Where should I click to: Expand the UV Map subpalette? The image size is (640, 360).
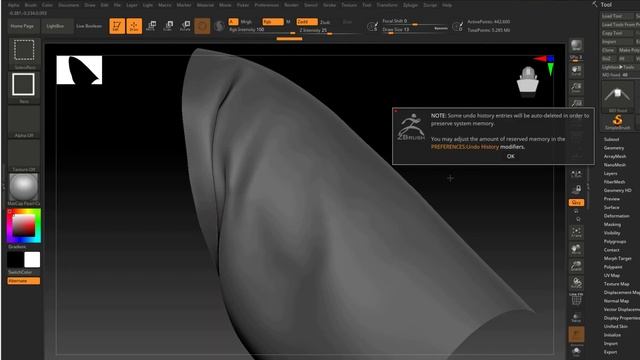click(x=612, y=276)
